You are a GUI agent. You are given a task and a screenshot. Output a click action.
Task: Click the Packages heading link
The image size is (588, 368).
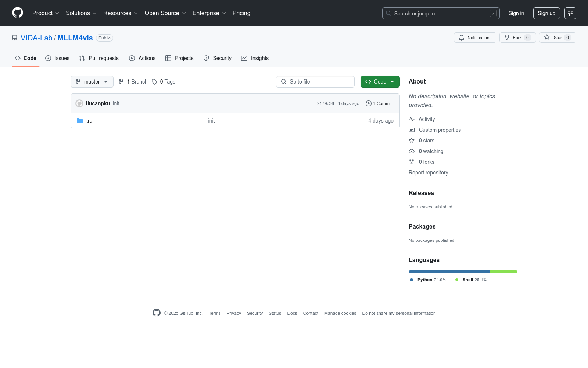pos(422,226)
